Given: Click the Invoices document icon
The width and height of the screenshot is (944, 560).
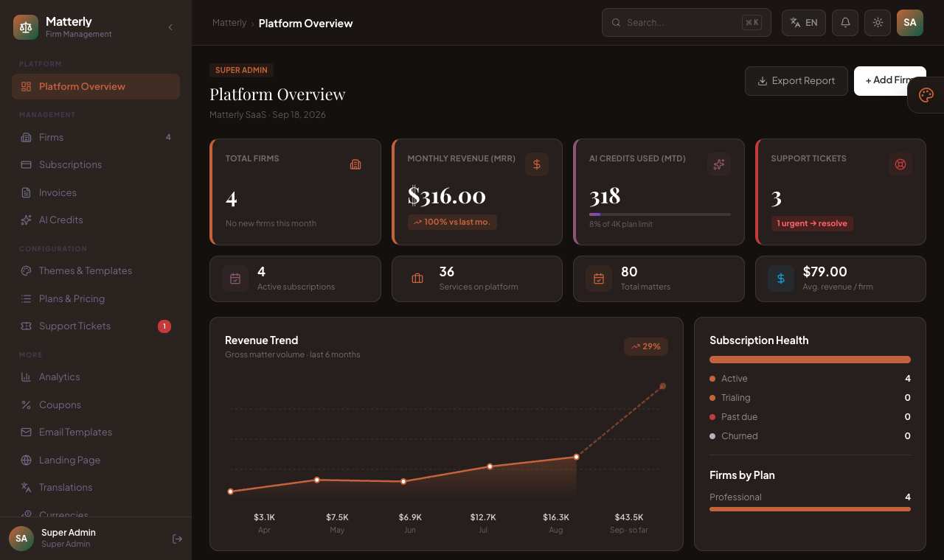Looking at the screenshot, I should coord(26,192).
